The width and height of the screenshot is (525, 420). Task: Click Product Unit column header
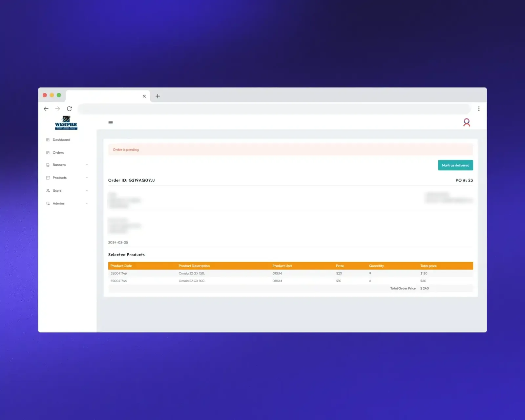click(x=282, y=266)
